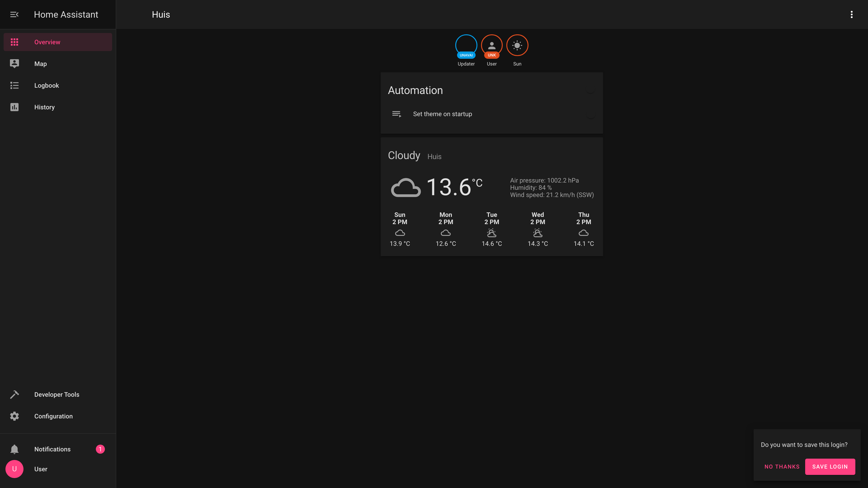Open the Logbook list icon
The width and height of the screenshot is (868, 488).
14,85
